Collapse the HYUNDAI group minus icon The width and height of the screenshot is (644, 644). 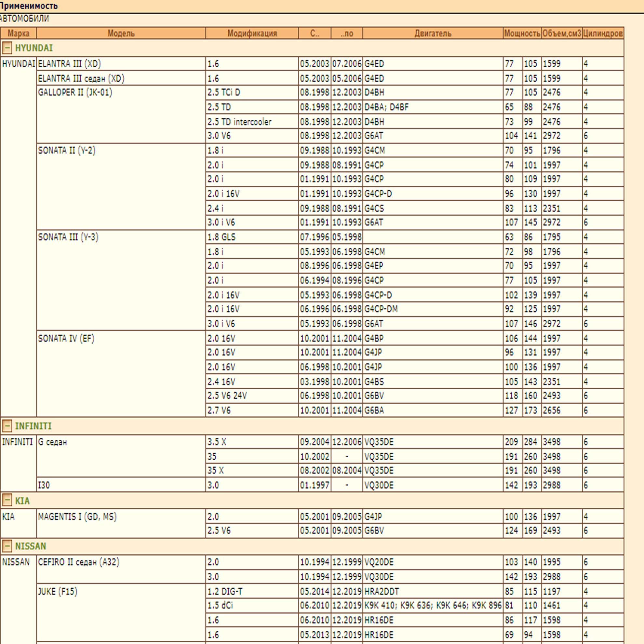click(x=7, y=48)
